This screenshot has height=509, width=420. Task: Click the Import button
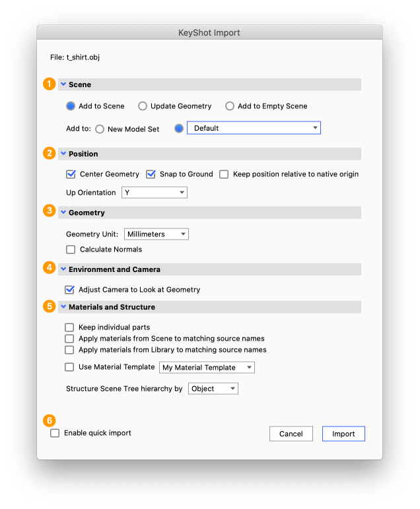pos(343,434)
